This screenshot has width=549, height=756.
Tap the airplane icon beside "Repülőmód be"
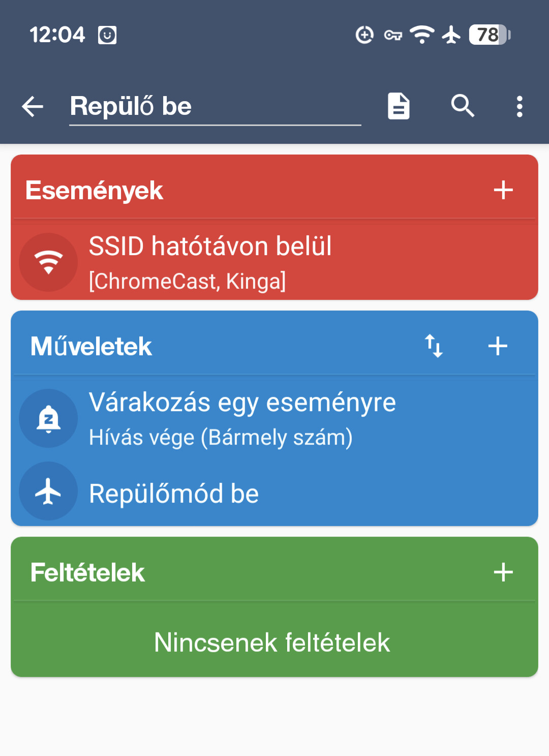click(48, 491)
